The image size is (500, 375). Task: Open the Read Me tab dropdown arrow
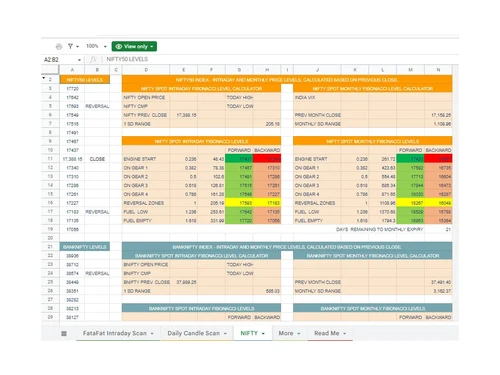(x=345, y=334)
